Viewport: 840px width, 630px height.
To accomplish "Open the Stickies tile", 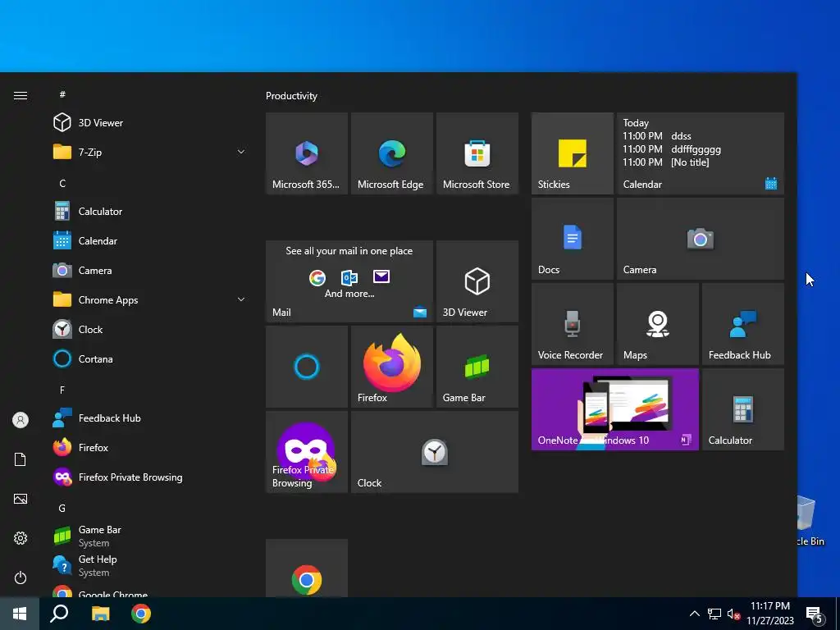I will 572,153.
